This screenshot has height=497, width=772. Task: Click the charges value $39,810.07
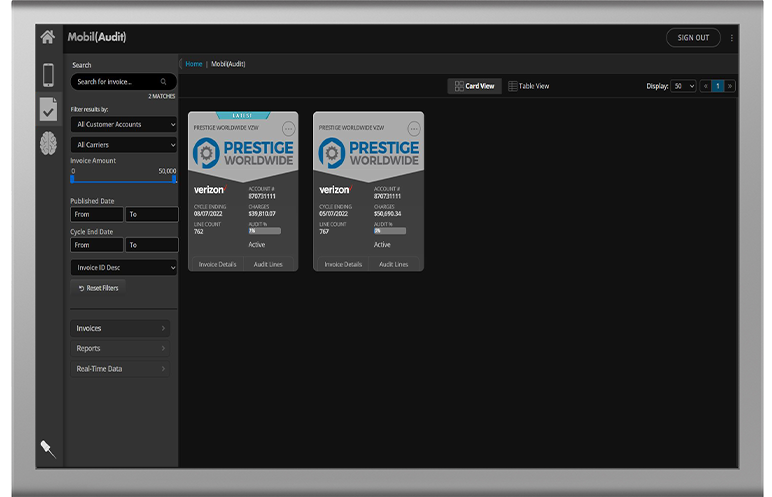coord(262,214)
